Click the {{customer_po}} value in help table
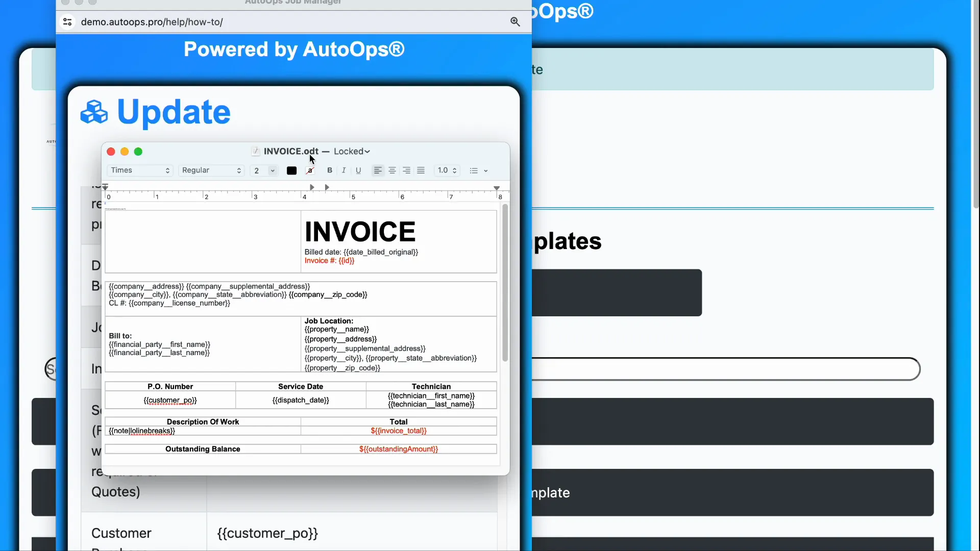Screen dimensions: 980x551 [267, 534]
